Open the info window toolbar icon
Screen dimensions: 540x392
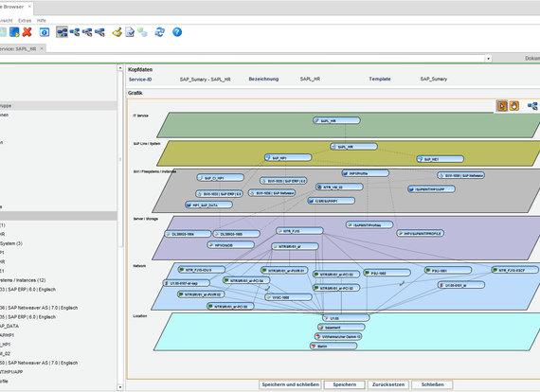click(x=45, y=32)
